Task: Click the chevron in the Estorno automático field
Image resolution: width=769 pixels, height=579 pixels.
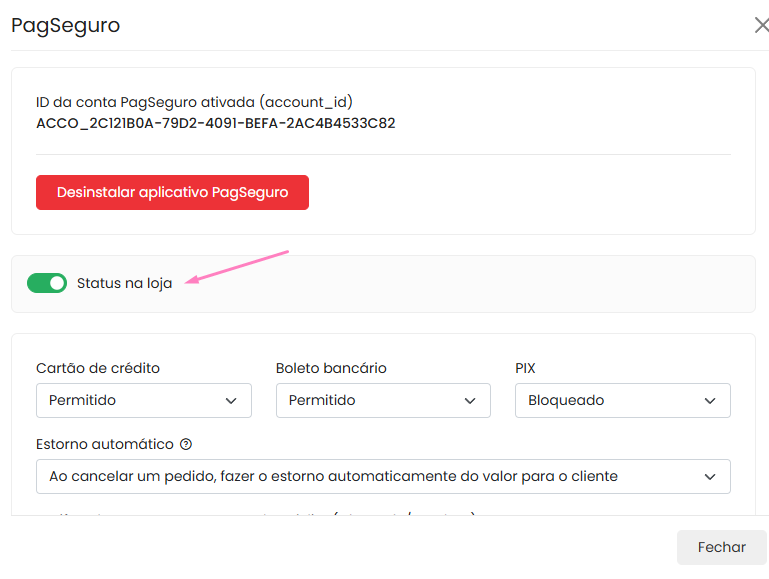Action: [710, 477]
